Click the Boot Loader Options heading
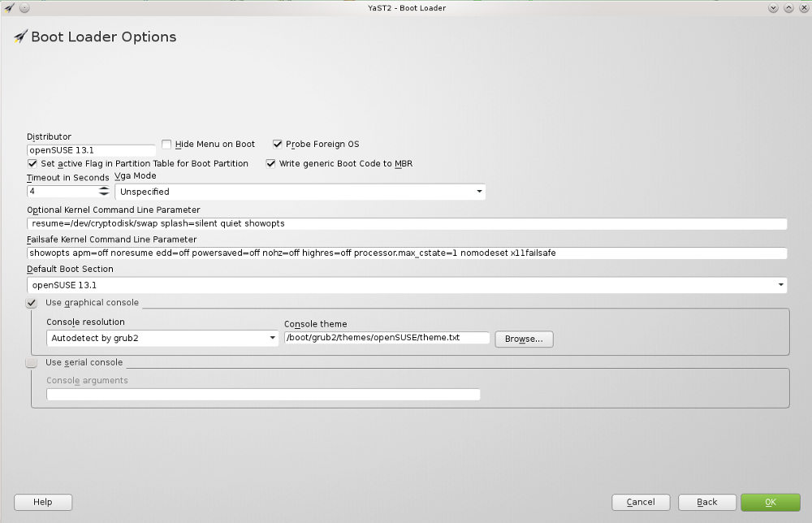The image size is (812, 523). point(104,37)
